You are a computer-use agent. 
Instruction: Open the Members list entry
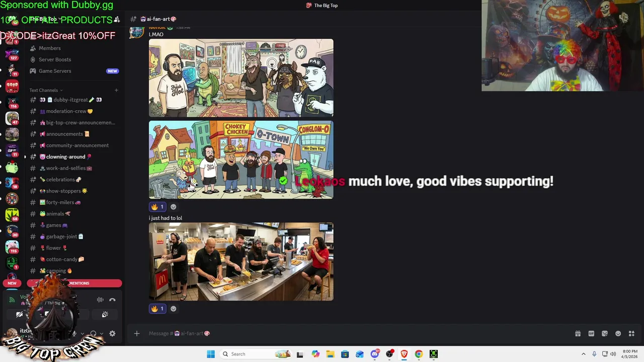pos(73,48)
